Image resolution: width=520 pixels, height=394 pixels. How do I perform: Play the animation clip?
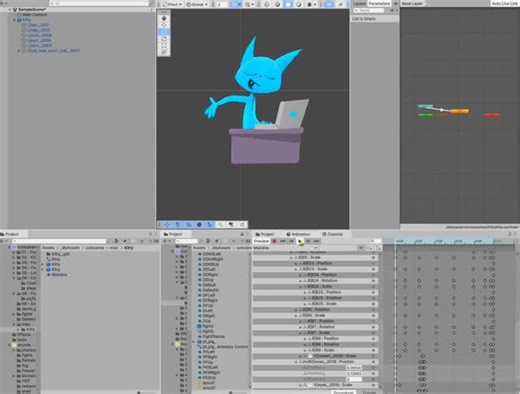coord(300,241)
